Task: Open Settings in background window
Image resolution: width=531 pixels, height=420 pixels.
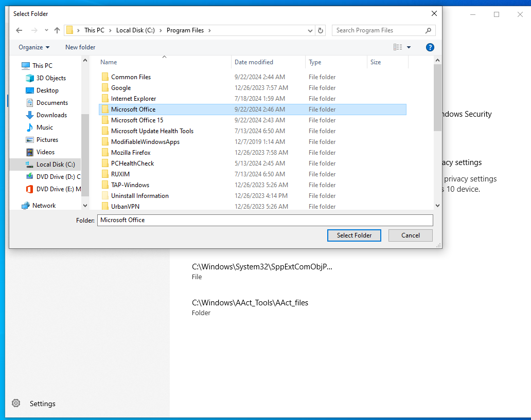Action: (42, 404)
